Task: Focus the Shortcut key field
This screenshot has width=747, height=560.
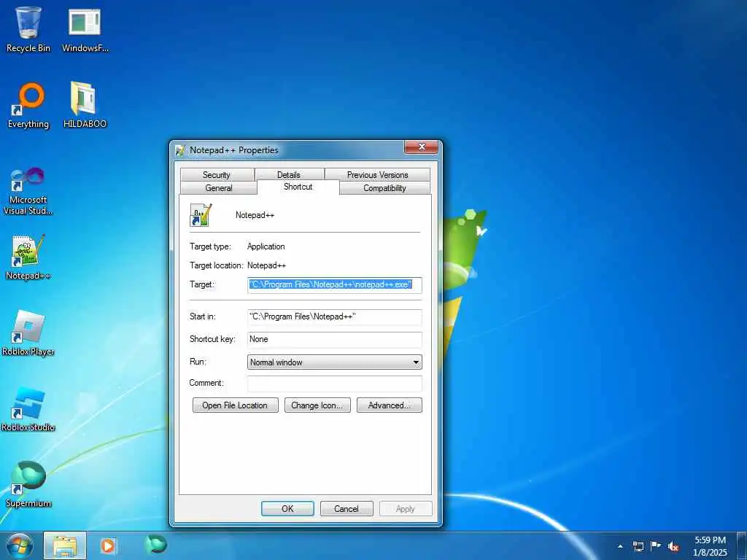Action: point(334,340)
